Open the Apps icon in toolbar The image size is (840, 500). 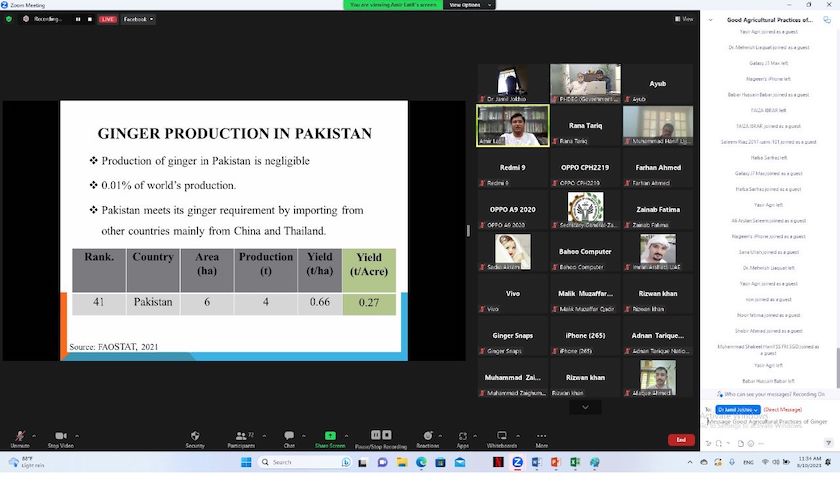[463, 436]
